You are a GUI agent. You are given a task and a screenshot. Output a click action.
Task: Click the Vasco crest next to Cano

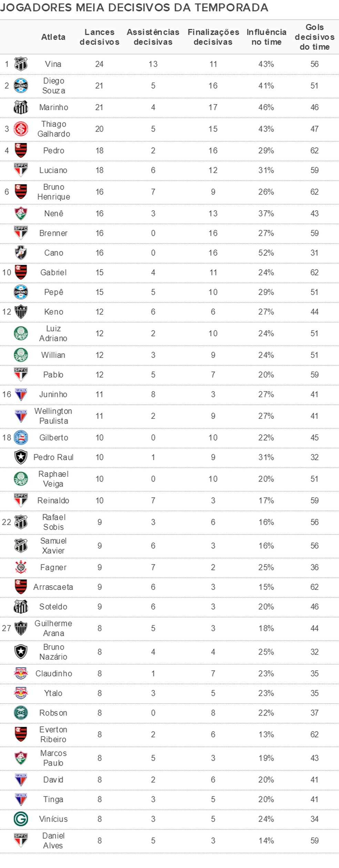click(21, 253)
